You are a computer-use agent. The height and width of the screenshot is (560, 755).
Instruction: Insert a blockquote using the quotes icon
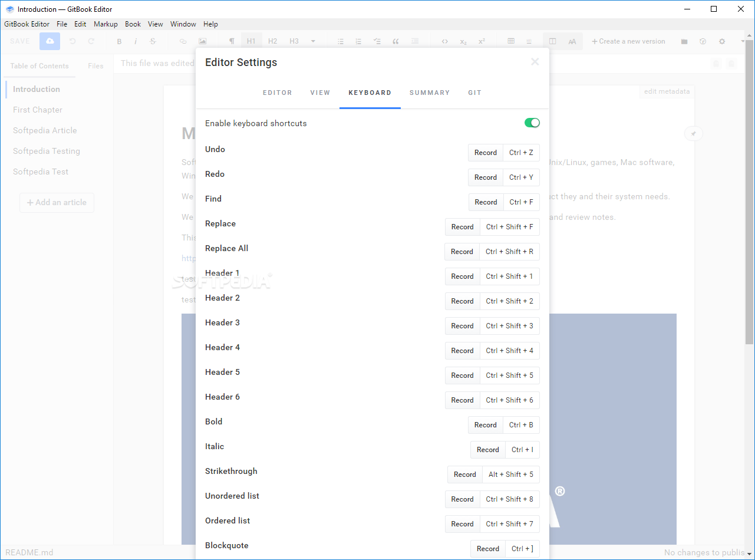(x=395, y=41)
